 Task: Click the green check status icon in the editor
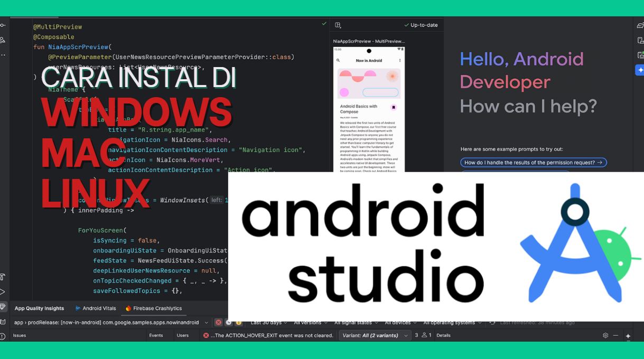tap(324, 23)
